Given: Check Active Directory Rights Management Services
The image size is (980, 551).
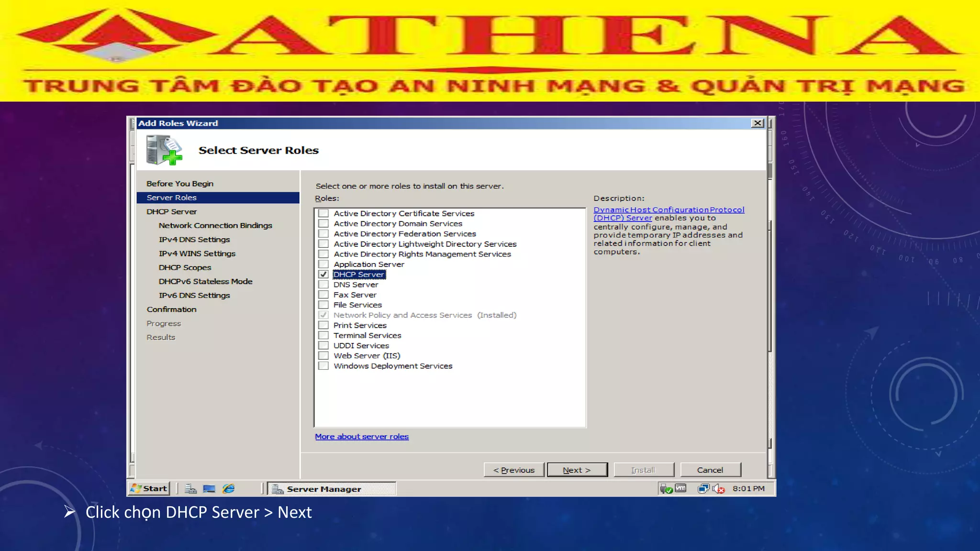Looking at the screenshot, I should [323, 254].
